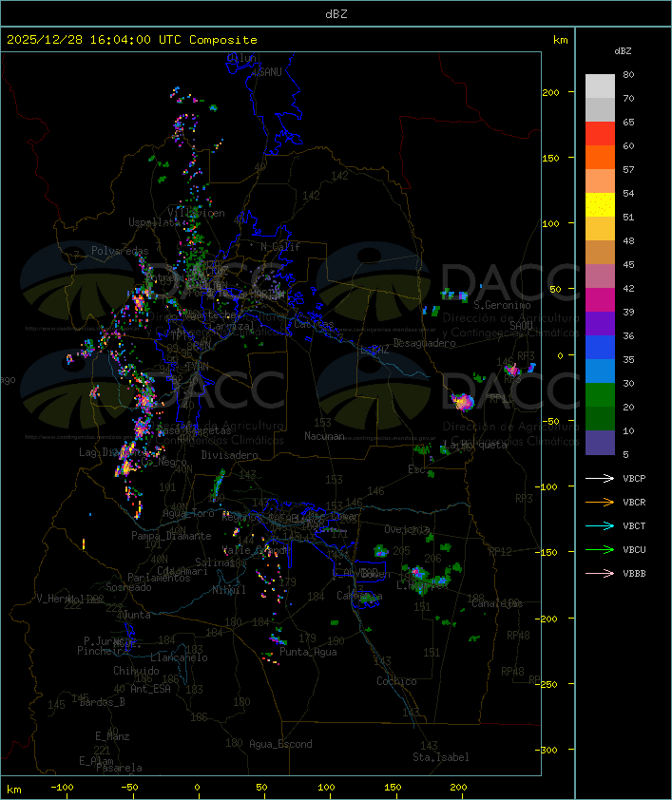Click the timestamp 2025/12/28 16:04:00 UTC Composite
Viewport: 672px width, 800px height.
click(132, 40)
